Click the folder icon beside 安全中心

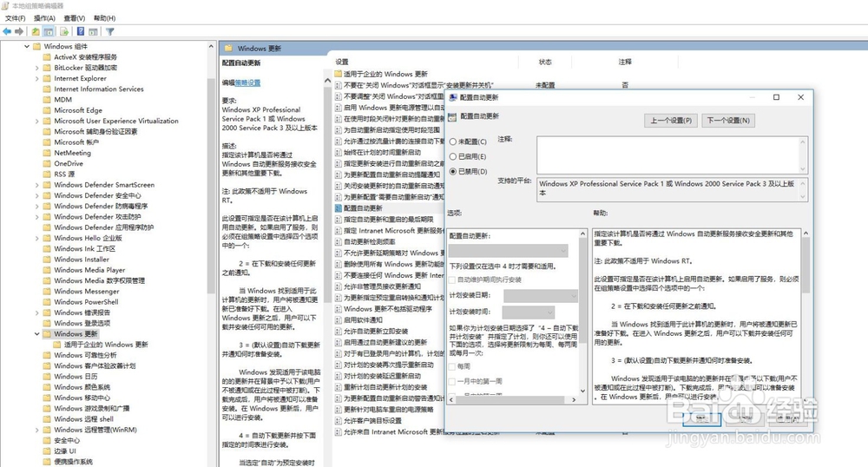48,440
